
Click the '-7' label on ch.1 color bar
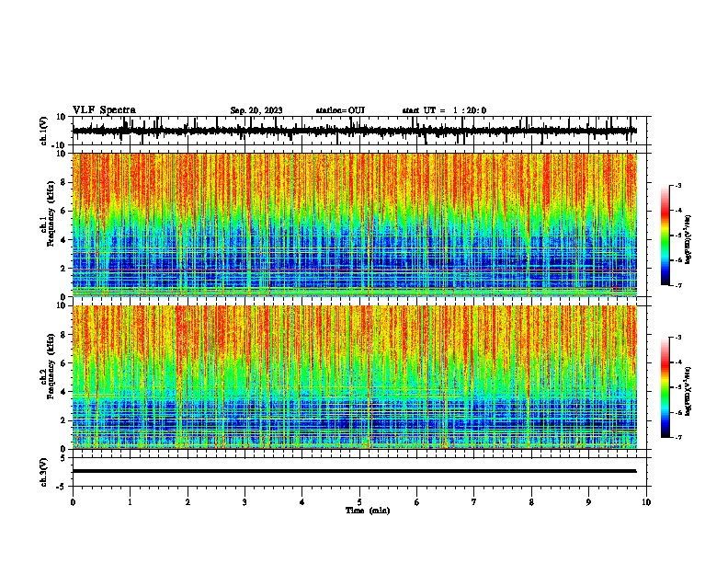[x=678, y=285]
